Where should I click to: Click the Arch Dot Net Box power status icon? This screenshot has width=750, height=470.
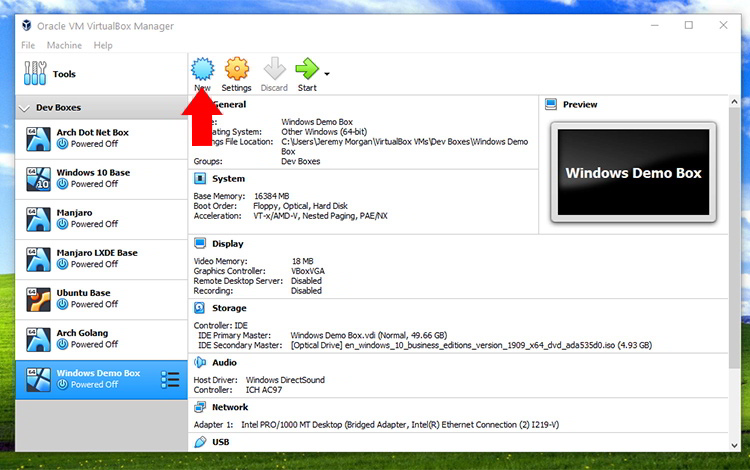63,143
